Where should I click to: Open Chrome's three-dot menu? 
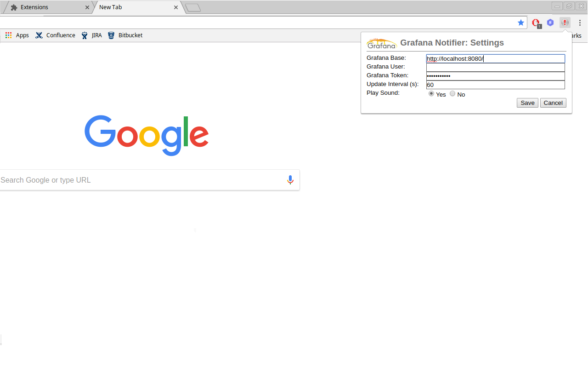580,23
